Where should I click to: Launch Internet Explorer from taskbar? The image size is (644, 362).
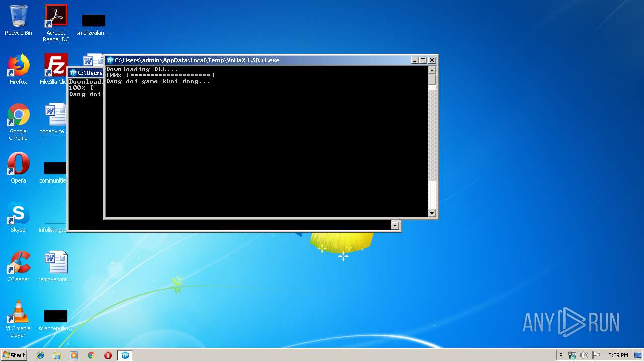tap(40, 355)
